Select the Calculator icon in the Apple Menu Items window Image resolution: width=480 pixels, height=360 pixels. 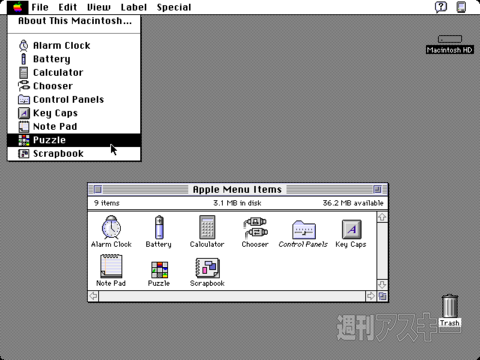point(207,227)
